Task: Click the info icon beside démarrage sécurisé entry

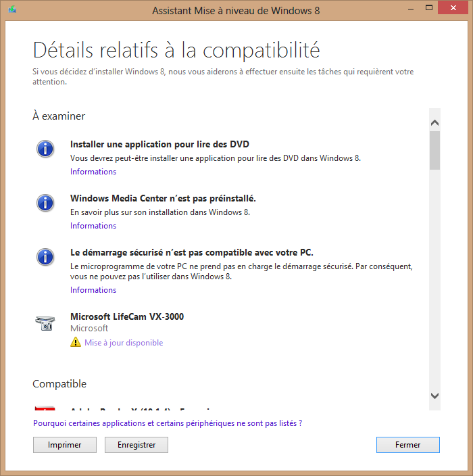Action: click(x=45, y=256)
